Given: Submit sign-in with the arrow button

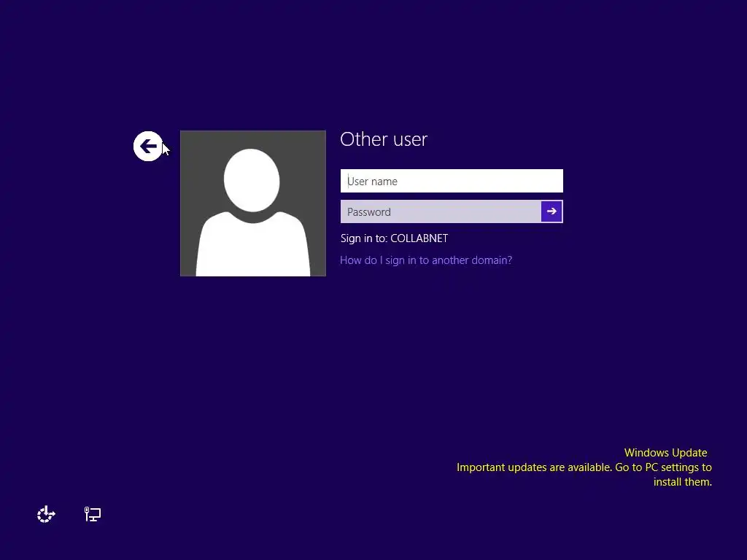Looking at the screenshot, I should coord(551,211).
